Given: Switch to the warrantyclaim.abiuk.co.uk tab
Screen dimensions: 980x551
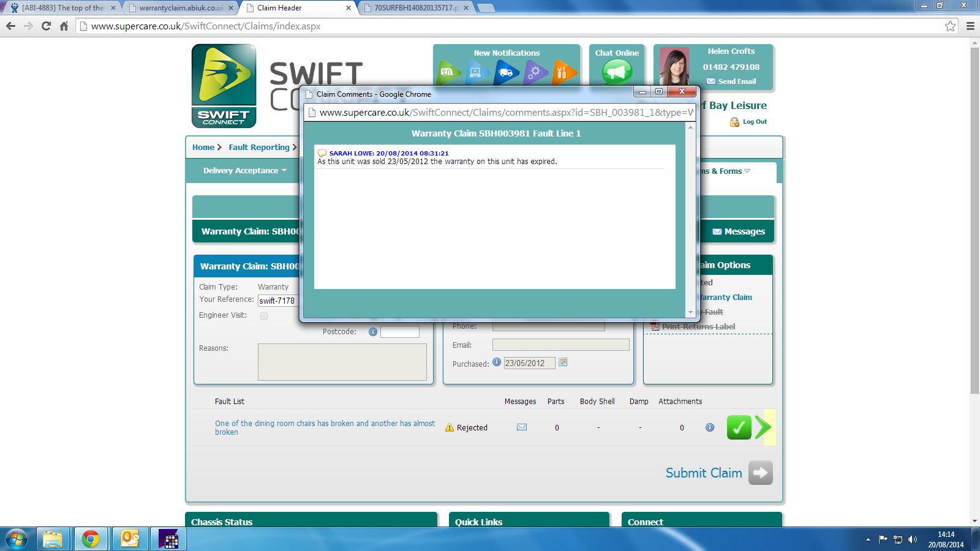Looking at the screenshot, I should (181, 8).
